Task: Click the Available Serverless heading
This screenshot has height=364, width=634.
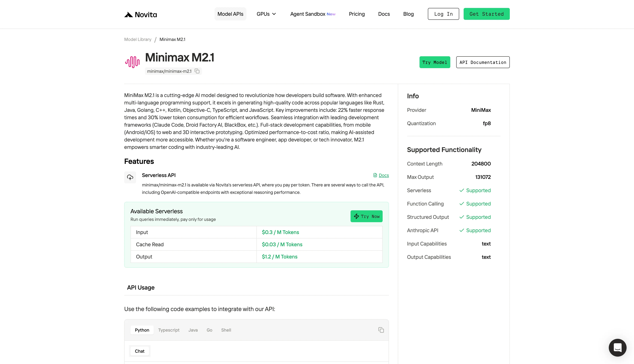Action: (156, 211)
